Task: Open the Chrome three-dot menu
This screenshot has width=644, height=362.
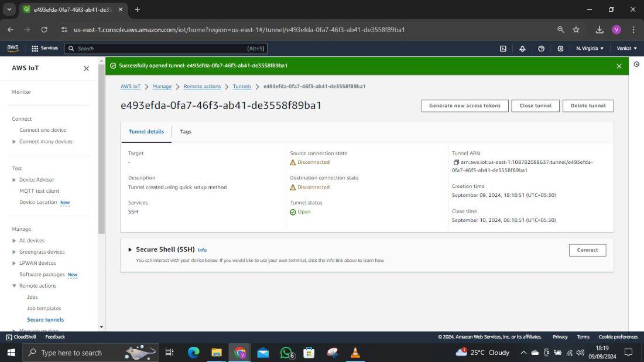Action: pyautogui.click(x=633, y=30)
